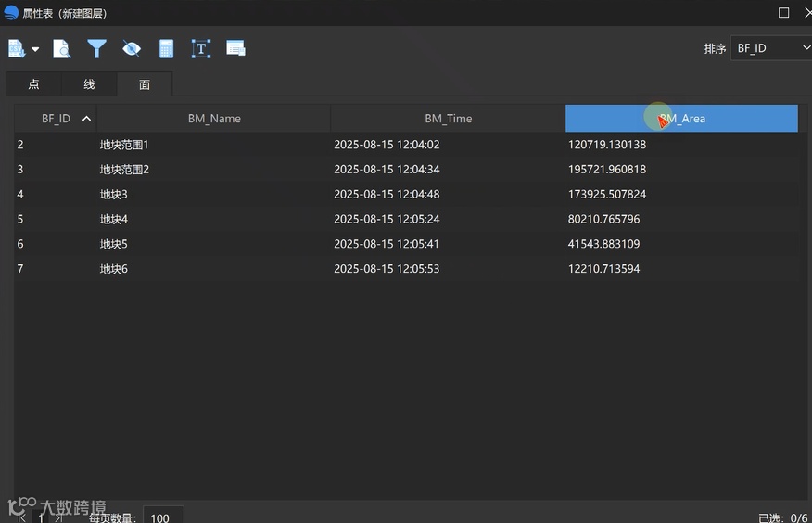Select the row with BF_ID 6
Screen dimensions: 812x523
click(x=407, y=244)
